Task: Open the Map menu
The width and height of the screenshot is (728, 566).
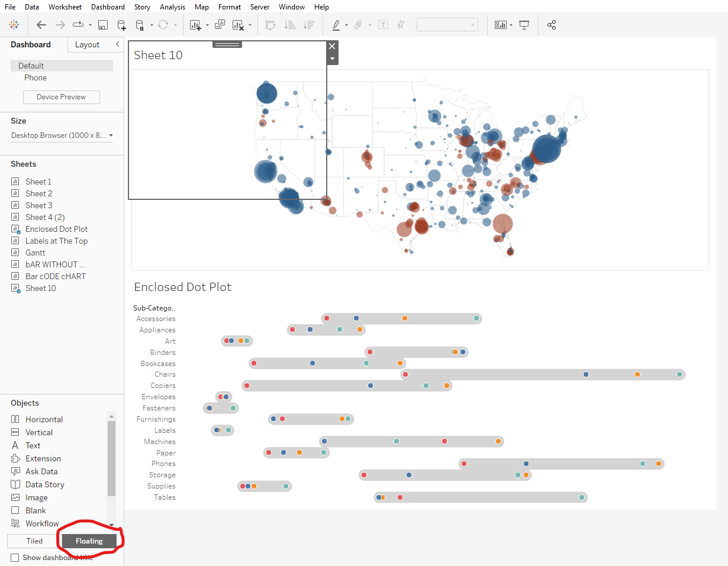Action: pos(202,7)
